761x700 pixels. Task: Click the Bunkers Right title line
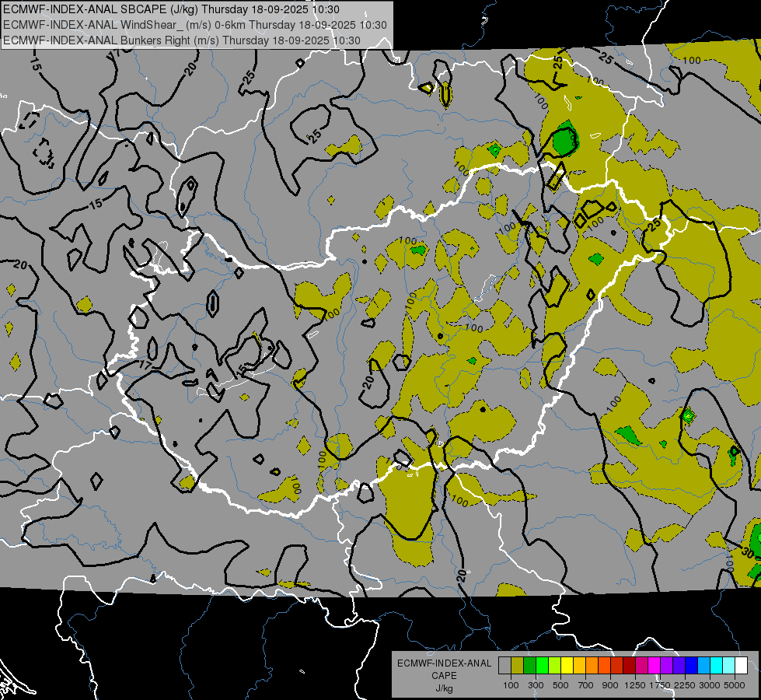click(181, 40)
